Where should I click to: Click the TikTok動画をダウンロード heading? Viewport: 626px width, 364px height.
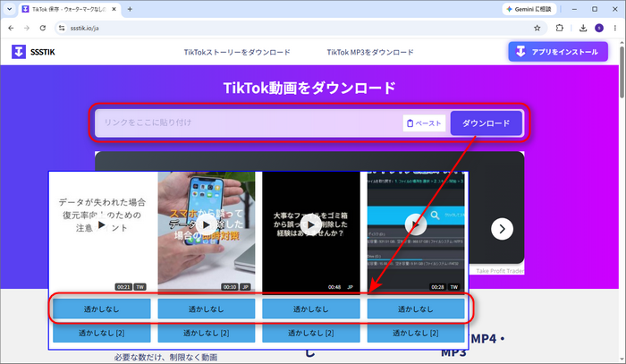point(309,88)
